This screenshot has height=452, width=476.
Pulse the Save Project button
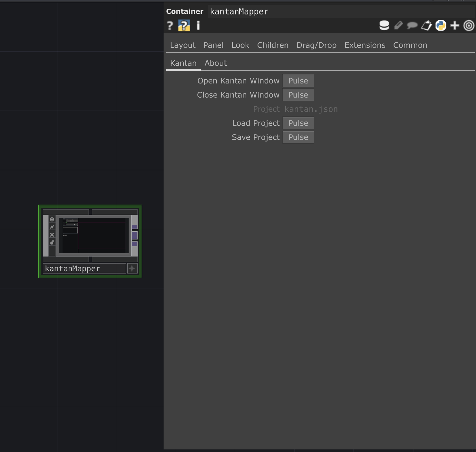click(x=298, y=137)
